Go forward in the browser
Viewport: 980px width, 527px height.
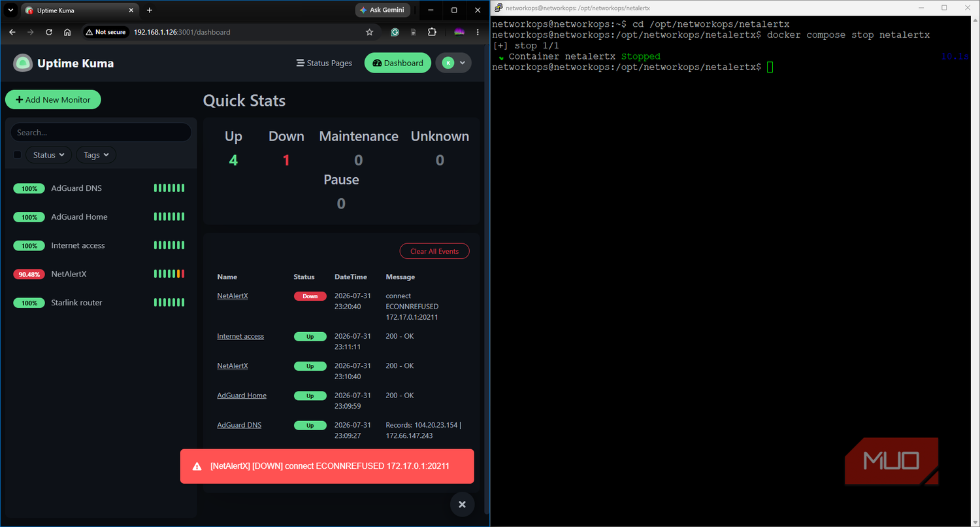point(31,32)
